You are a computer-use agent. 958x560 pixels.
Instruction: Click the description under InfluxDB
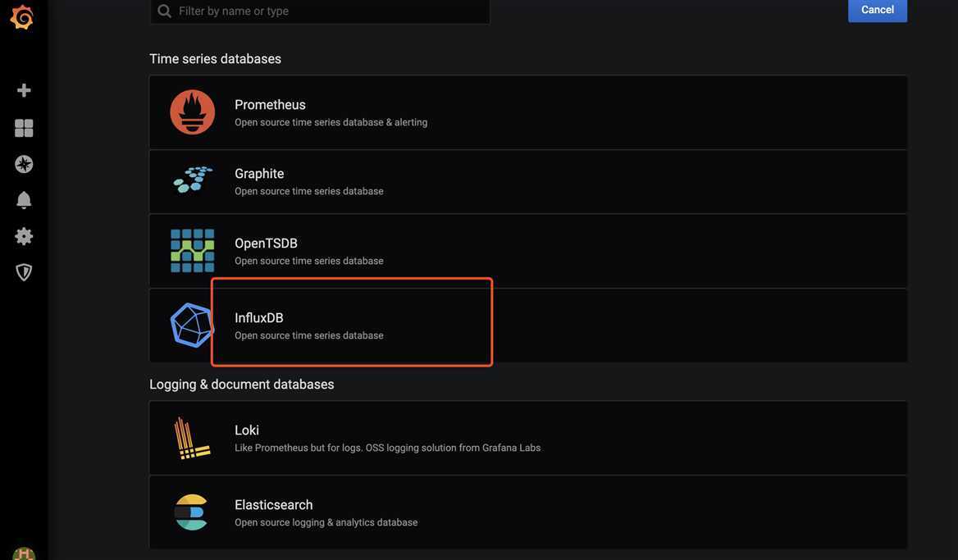point(309,335)
